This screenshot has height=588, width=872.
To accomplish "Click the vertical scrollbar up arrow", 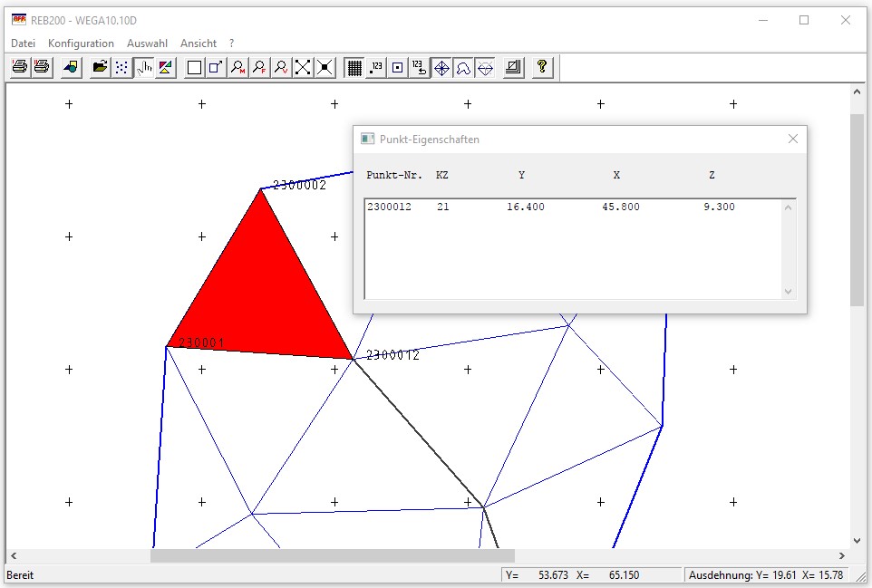I will [x=857, y=92].
